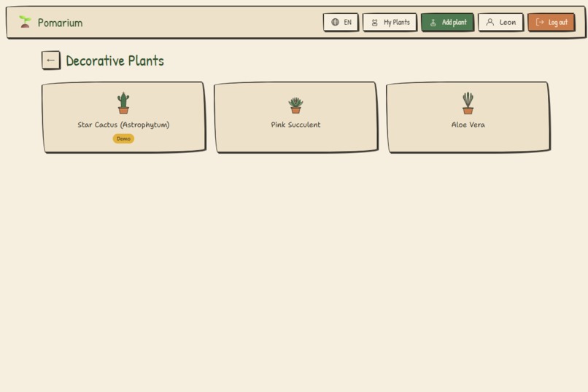Click the user profile icon beside Leon
Viewport: 588px width, 392px height.
[x=490, y=22]
